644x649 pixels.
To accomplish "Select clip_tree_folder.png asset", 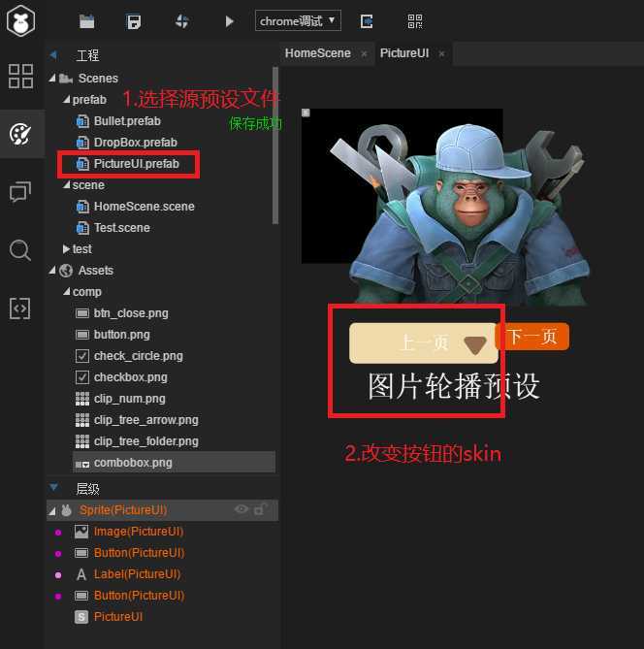I will click(x=146, y=441).
